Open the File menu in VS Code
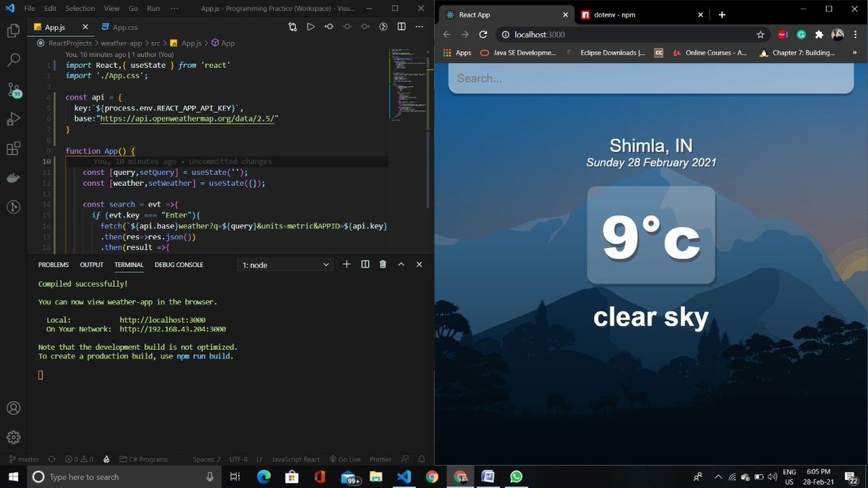Viewport: 868px width, 488px height. 30,8
